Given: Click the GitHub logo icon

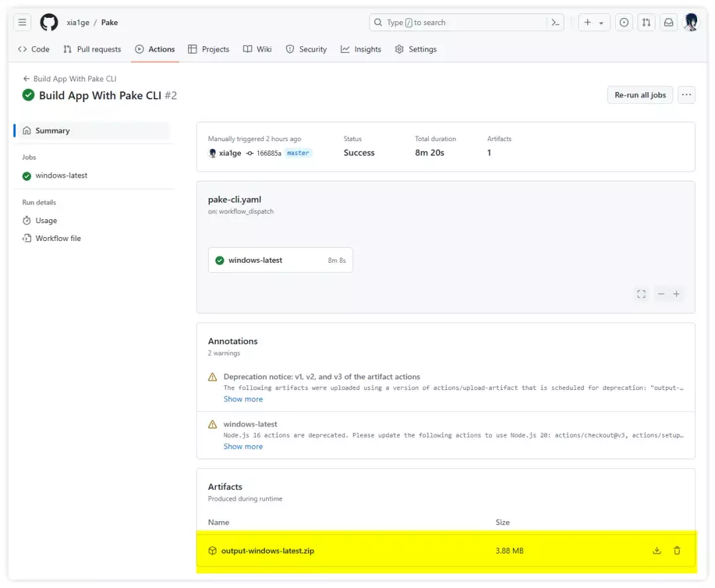Looking at the screenshot, I should point(49,23).
